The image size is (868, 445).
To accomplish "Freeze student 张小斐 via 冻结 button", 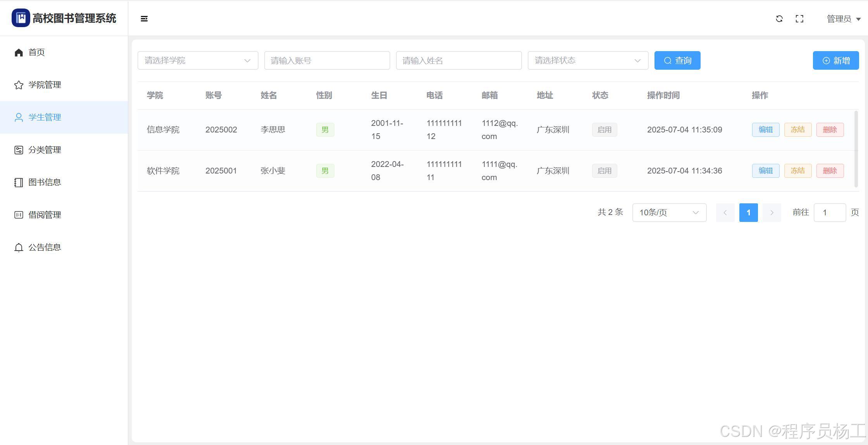I will (x=797, y=171).
